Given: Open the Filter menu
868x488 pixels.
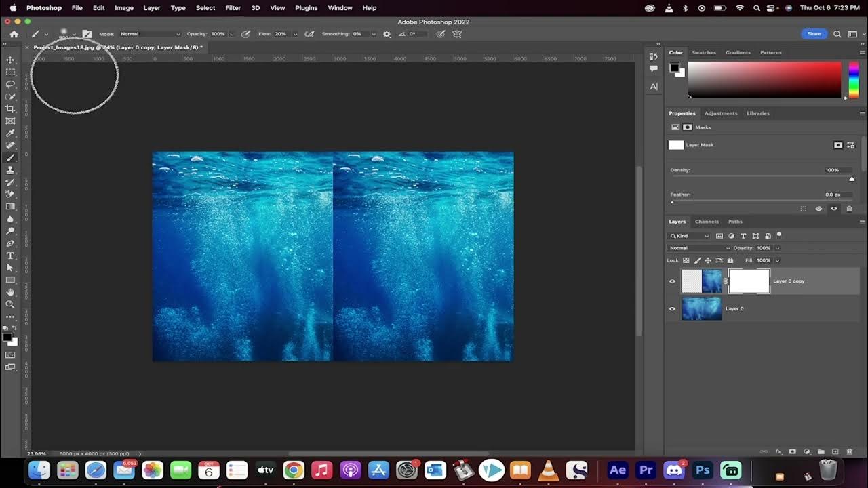Looking at the screenshot, I should pos(233,8).
